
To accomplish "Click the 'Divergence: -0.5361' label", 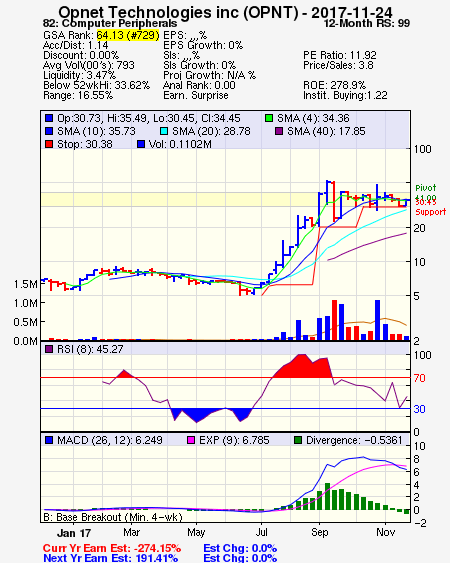I will coord(354,440).
